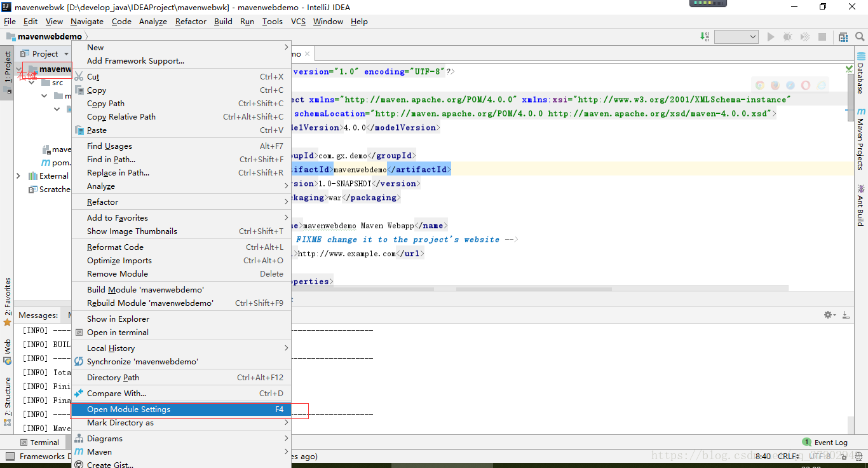Toggle the 2: Favorites side tool window
This screenshot has height=468, width=868.
(x=7, y=301)
